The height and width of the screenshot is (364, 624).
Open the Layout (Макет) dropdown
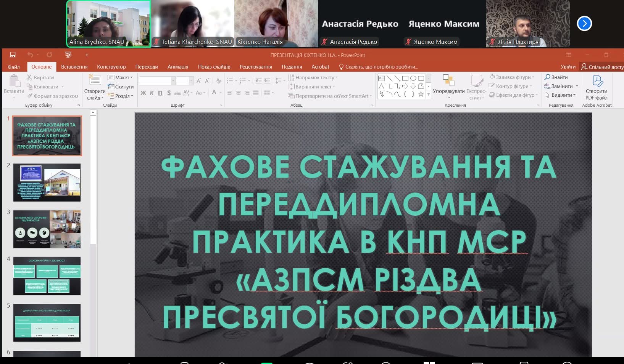click(x=121, y=77)
